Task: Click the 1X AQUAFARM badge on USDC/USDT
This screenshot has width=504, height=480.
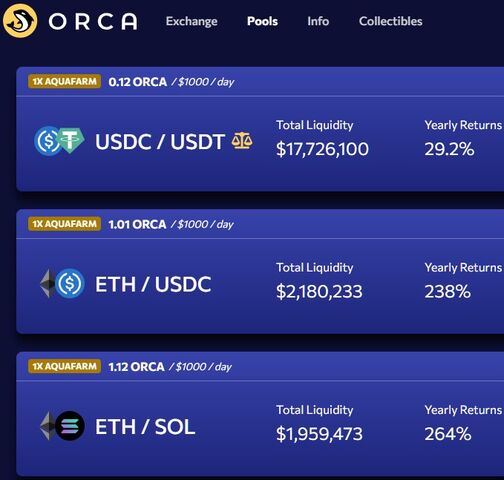Action: point(65,81)
